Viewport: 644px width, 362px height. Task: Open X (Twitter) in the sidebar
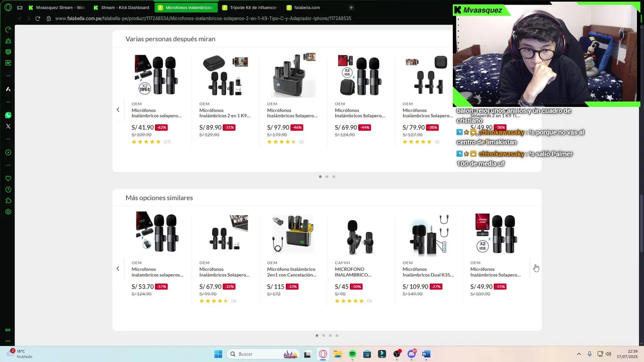click(8, 126)
